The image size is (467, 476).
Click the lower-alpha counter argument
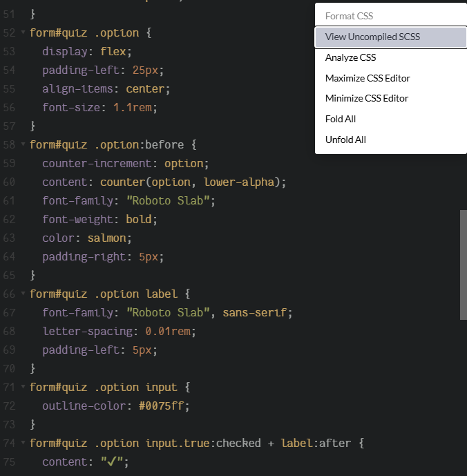[x=239, y=182]
